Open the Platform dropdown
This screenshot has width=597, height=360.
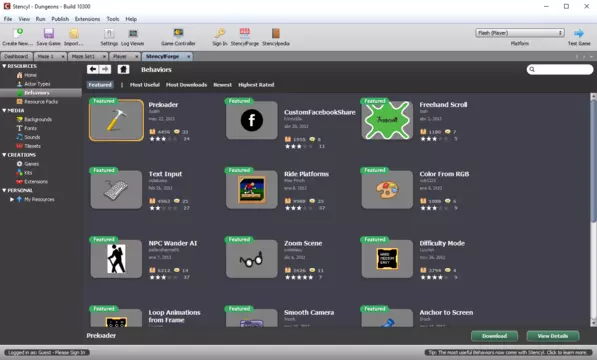(x=519, y=33)
